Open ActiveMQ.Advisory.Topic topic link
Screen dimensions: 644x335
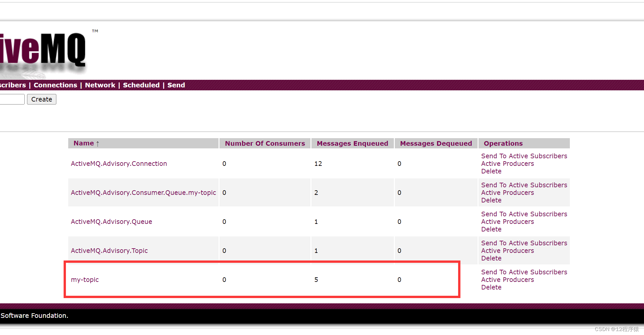pos(109,251)
